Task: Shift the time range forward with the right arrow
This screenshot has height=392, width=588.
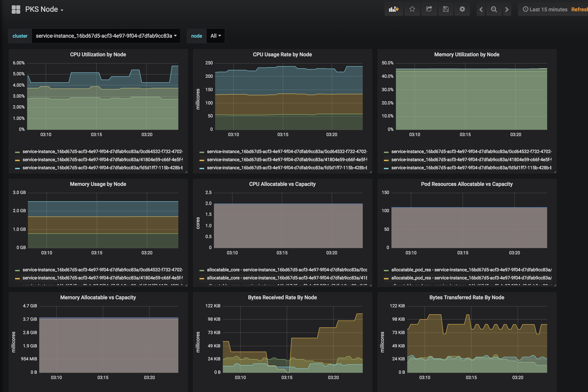Action: click(507, 9)
